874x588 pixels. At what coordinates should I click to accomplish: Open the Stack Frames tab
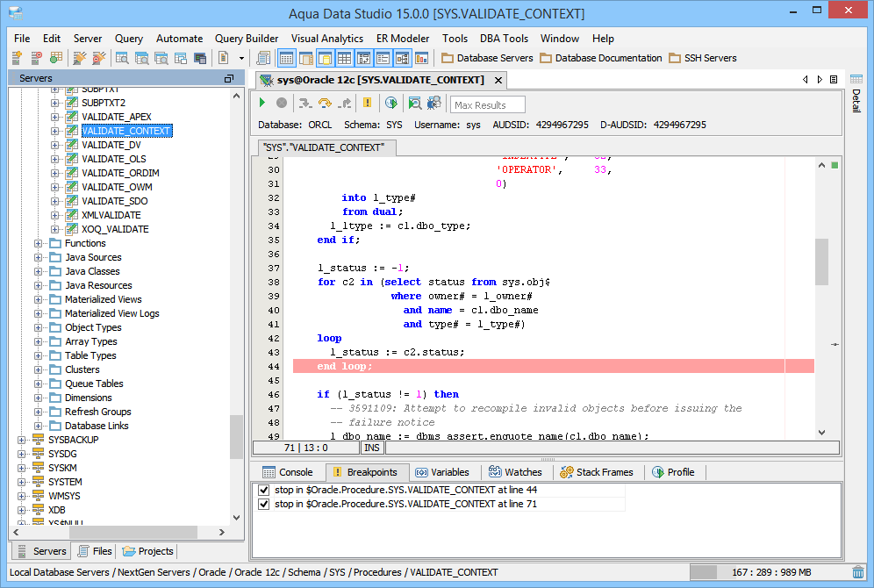pyautogui.click(x=596, y=472)
